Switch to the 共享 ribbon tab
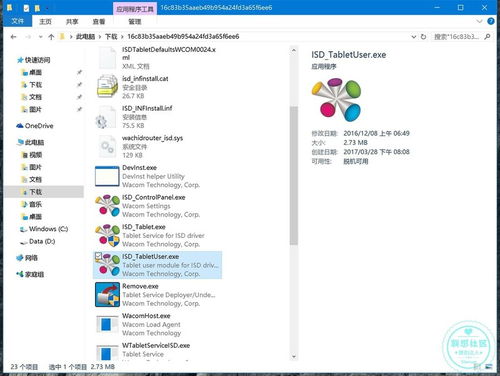The height and width of the screenshot is (376, 500). coord(72,22)
